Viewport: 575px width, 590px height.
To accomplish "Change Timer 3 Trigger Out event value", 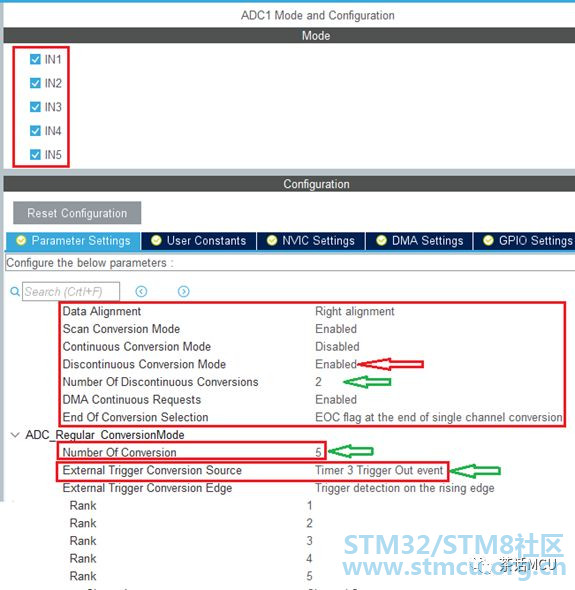I will pyautogui.click(x=379, y=470).
